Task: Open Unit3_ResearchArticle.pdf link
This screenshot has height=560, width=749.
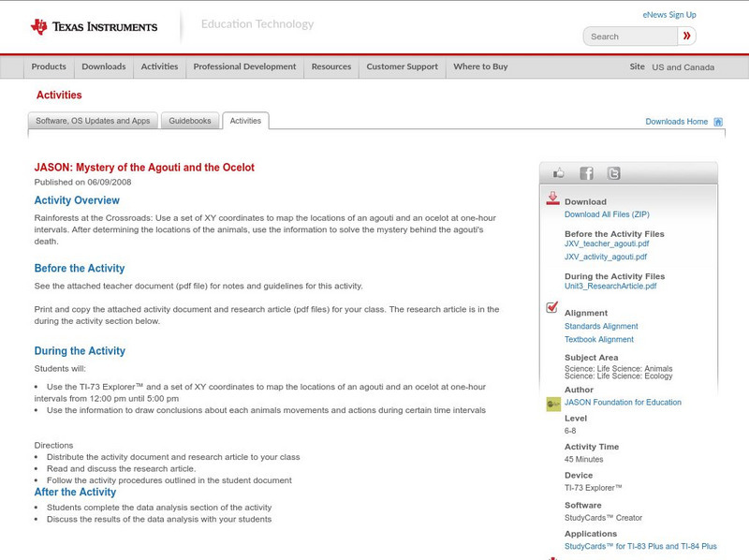Action: point(610,287)
